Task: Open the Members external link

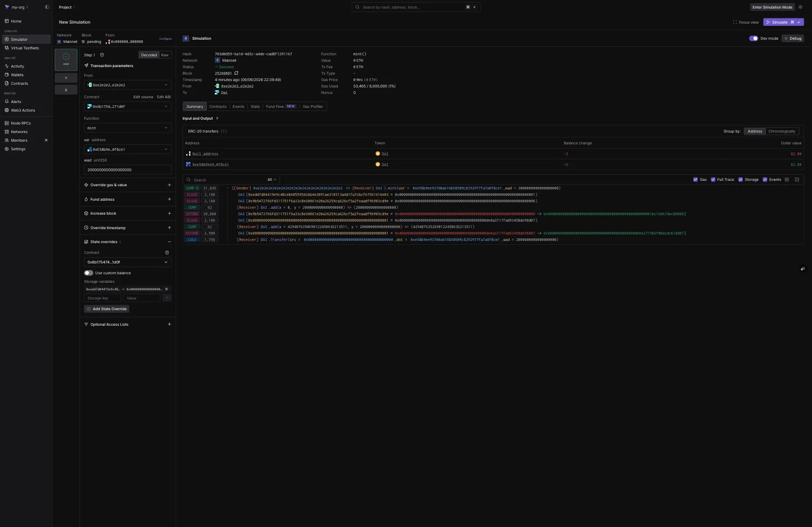Action: click(26, 140)
